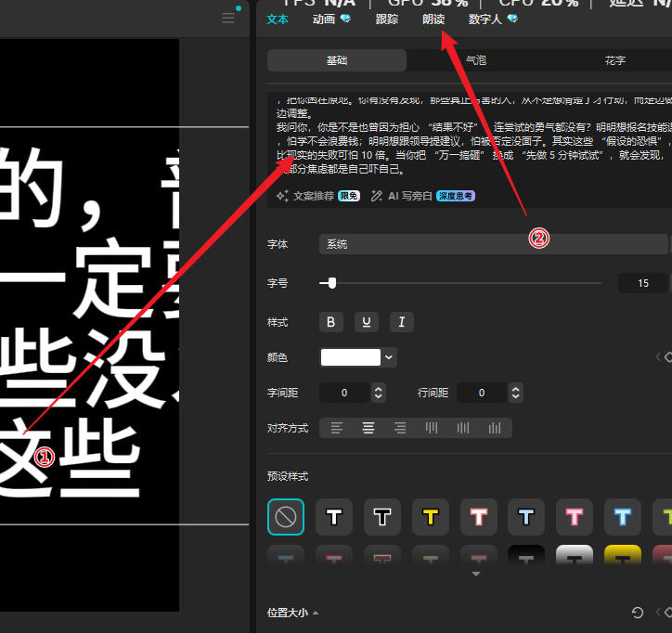Apply the yellow T preset style
672x633 pixels.
(431, 517)
